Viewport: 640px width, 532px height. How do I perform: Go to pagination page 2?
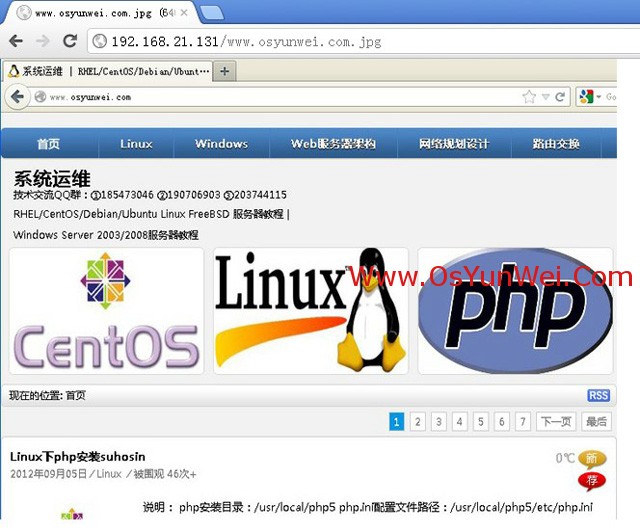[418, 421]
